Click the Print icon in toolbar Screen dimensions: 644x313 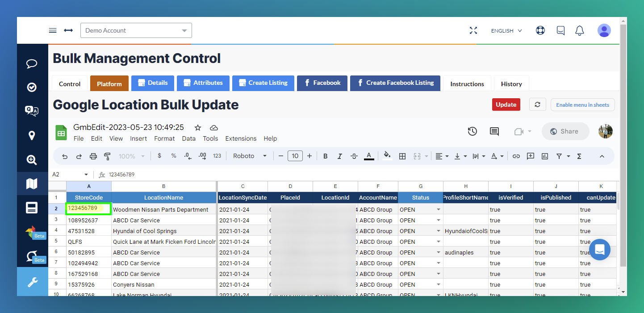point(93,156)
